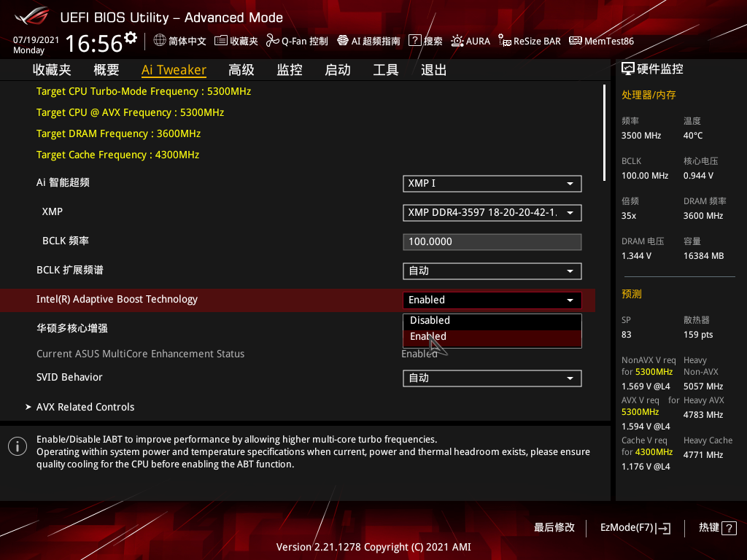Screen dimensions: 747x560
Task: Click the SVID Behavior label
Action: (69, 377)
